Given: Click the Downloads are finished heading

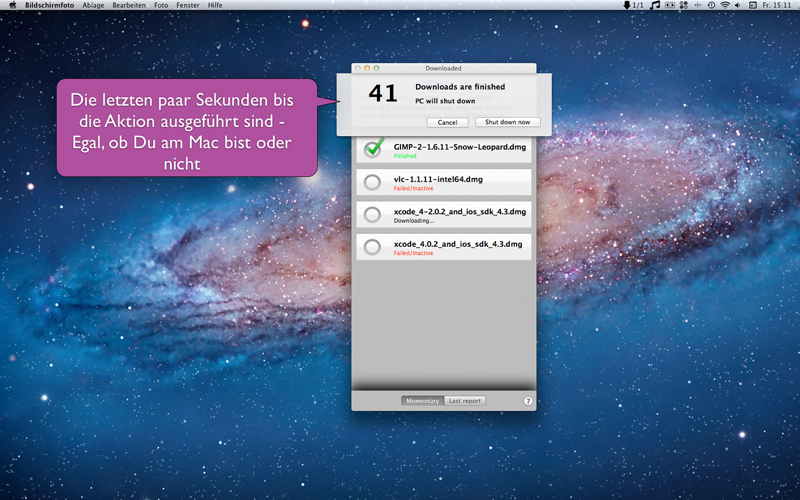Looking at the screenshot, I should coord(460,87).
